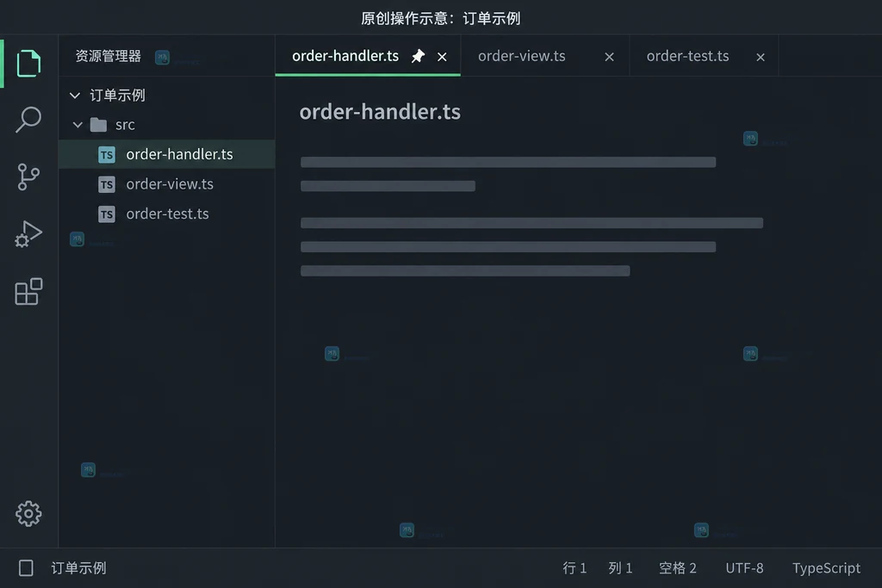Open the Explorer files icon in activity bar
Viewport: 882px width, 588px height.
pyautogui.click(x=28, y=63)
